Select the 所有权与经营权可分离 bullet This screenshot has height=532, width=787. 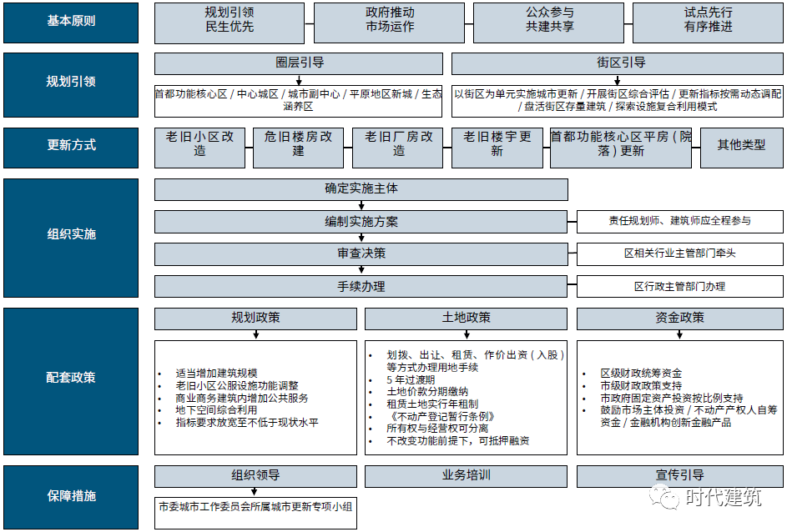point(437,429)
